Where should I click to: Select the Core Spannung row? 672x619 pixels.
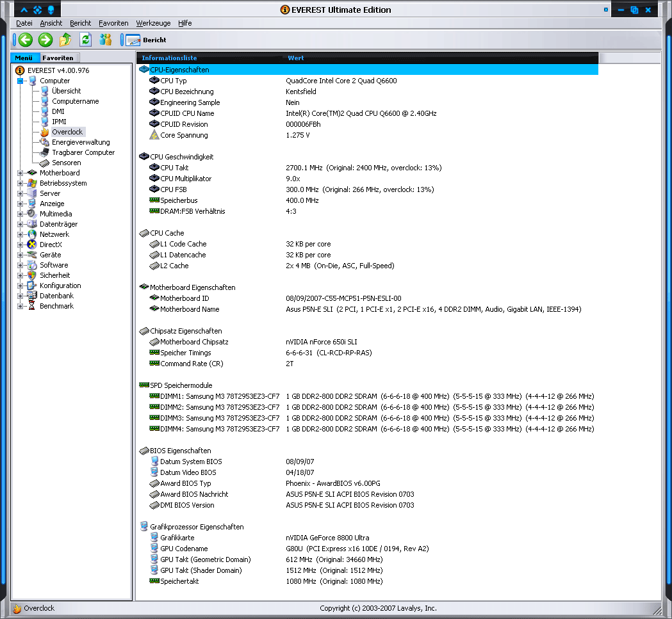(368, 135)
